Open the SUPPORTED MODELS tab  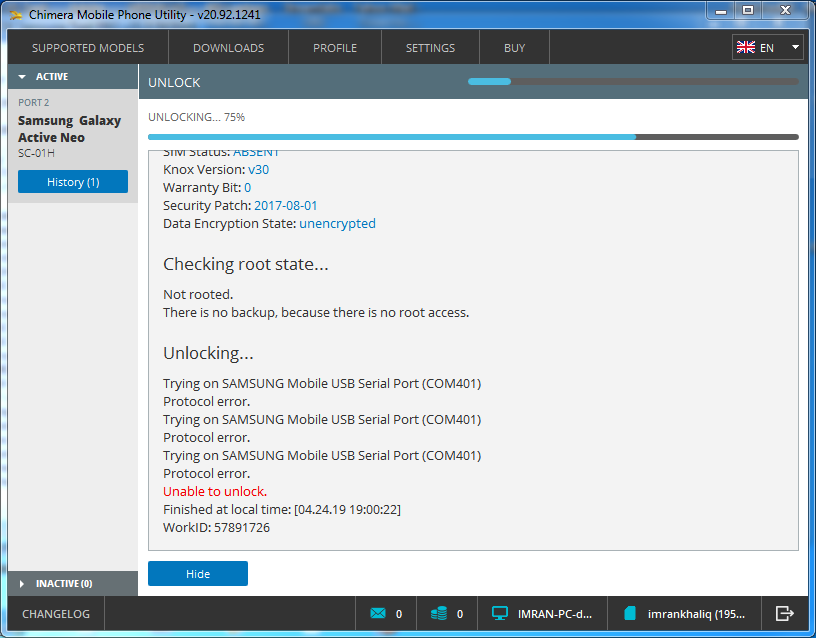pyautogui.click(x=88, y=48)
